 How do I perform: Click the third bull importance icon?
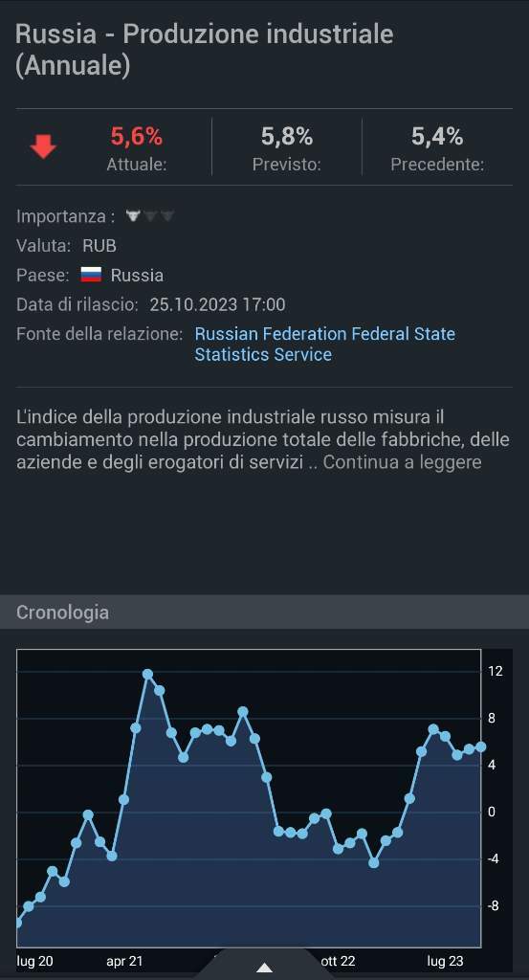pyautogui.click(x=167, y=216)
